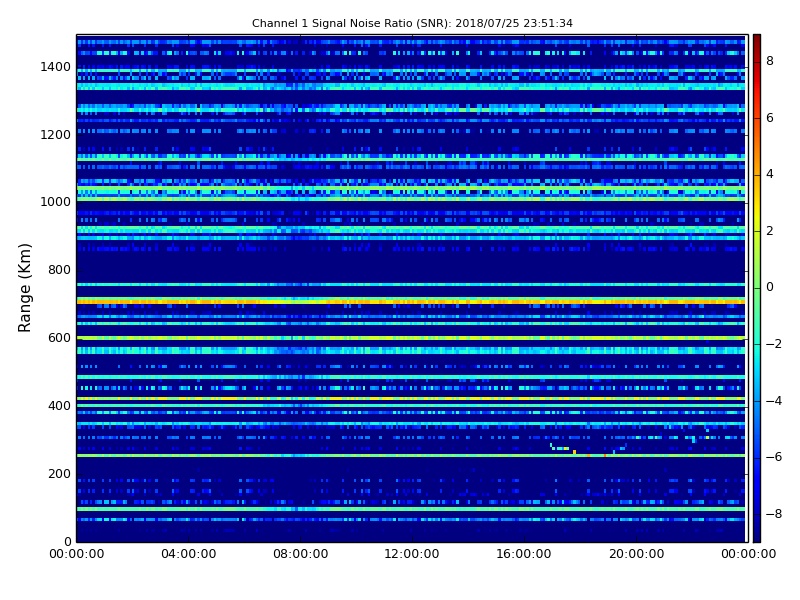Screen dimensions: 800x600
Task: Click the 200 range tick label
Action: 59,473
